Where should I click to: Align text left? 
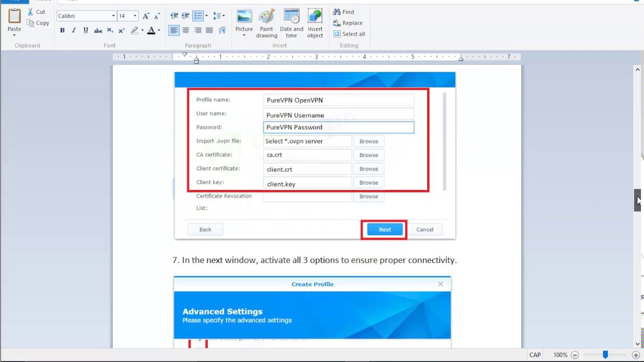174,31
